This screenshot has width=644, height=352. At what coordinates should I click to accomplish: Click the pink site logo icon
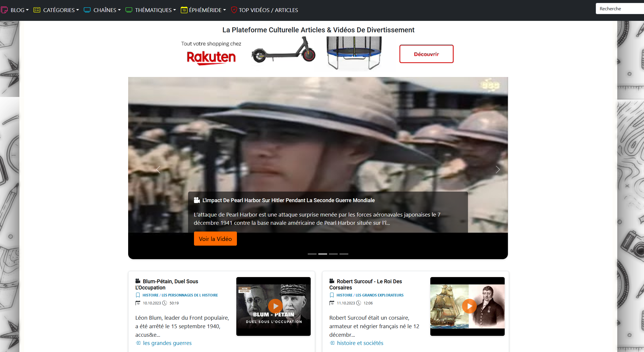[x=5, y=10]
